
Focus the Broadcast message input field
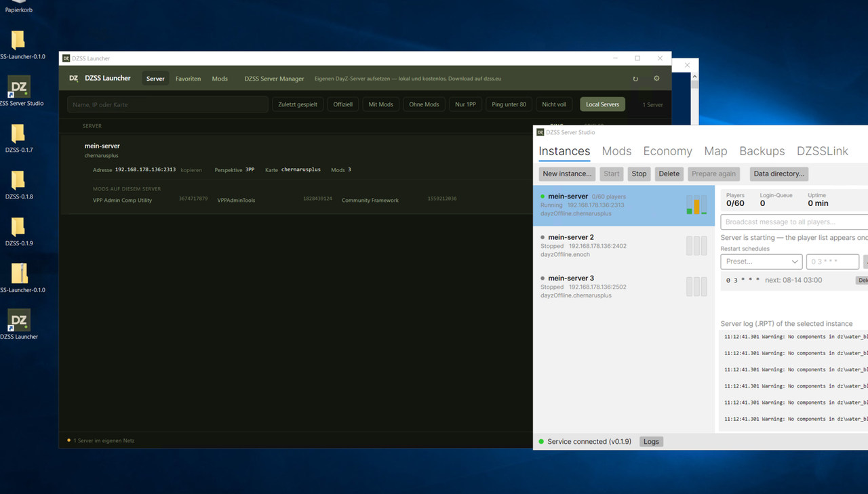click(x=794, y=222)
